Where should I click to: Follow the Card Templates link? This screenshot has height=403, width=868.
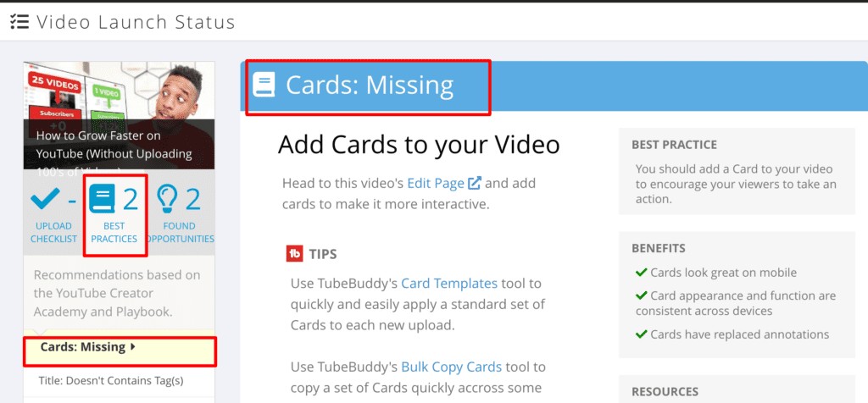click(449, 284)
